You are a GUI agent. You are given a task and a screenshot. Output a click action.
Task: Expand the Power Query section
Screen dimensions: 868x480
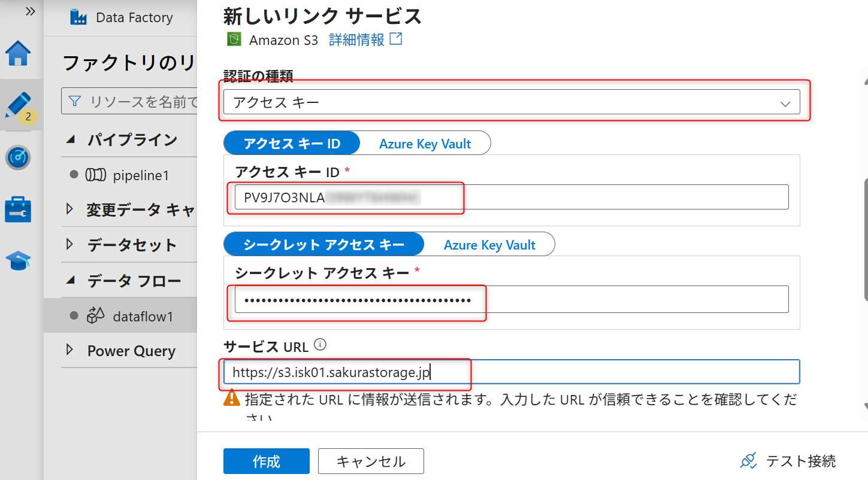(x=70, y=350)
